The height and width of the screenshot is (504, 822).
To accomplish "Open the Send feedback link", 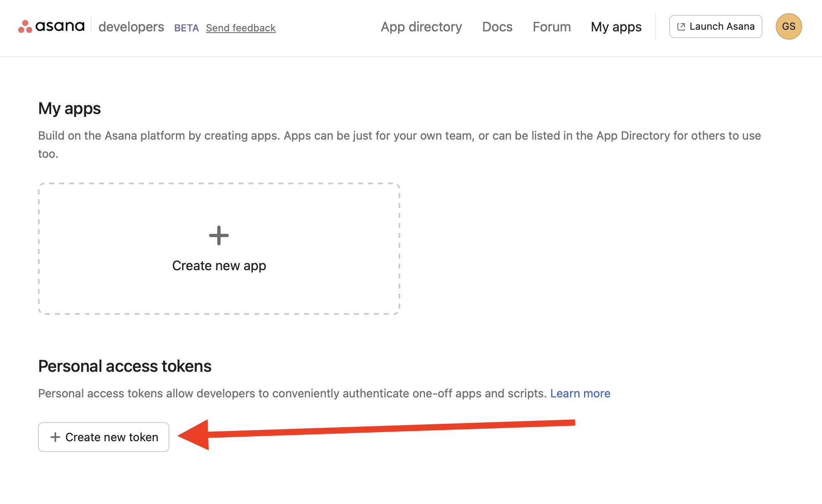I will (240, 28).
